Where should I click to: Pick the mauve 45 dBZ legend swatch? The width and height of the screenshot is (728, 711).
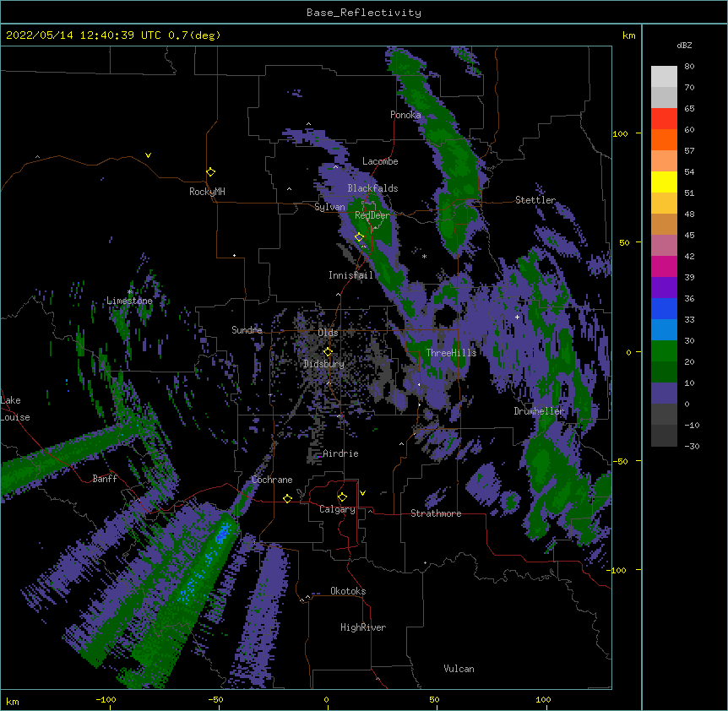click(x=664, y=246)
